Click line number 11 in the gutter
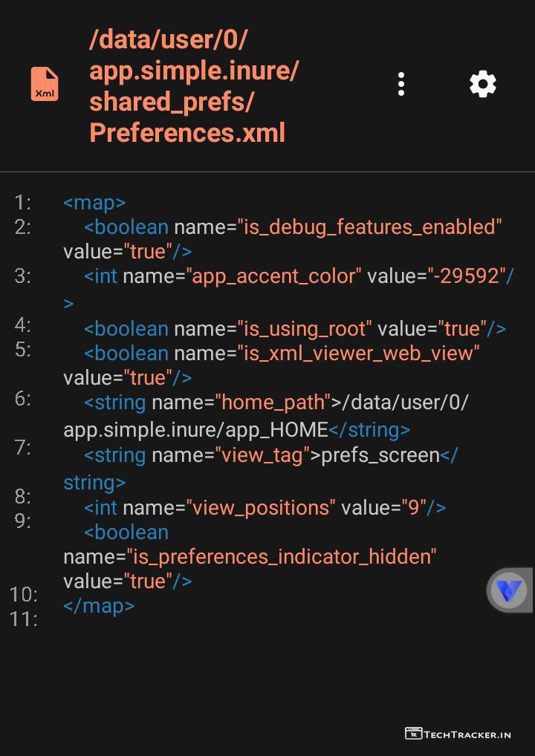Image resolution: width=535 pixels, height=756 pixels. 23,618
